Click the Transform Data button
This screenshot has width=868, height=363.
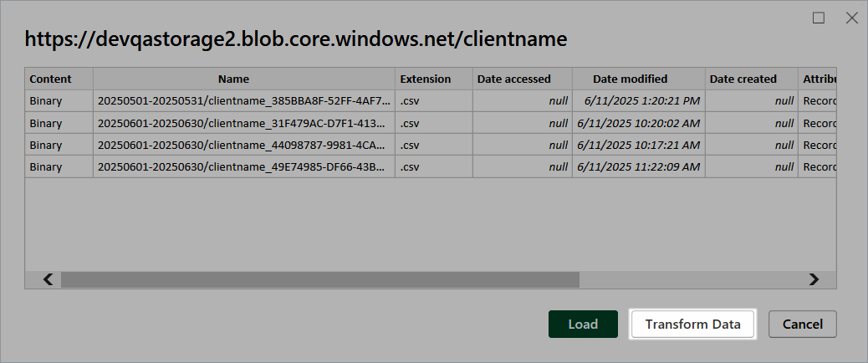point(692,325)
